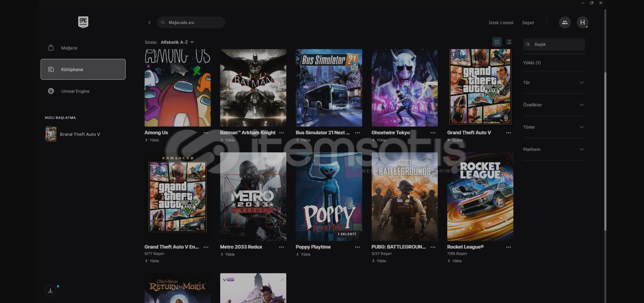644x303 pixels.
Task: Open Batman Arkham Knight options menu
Action: (x=281, y=133)
